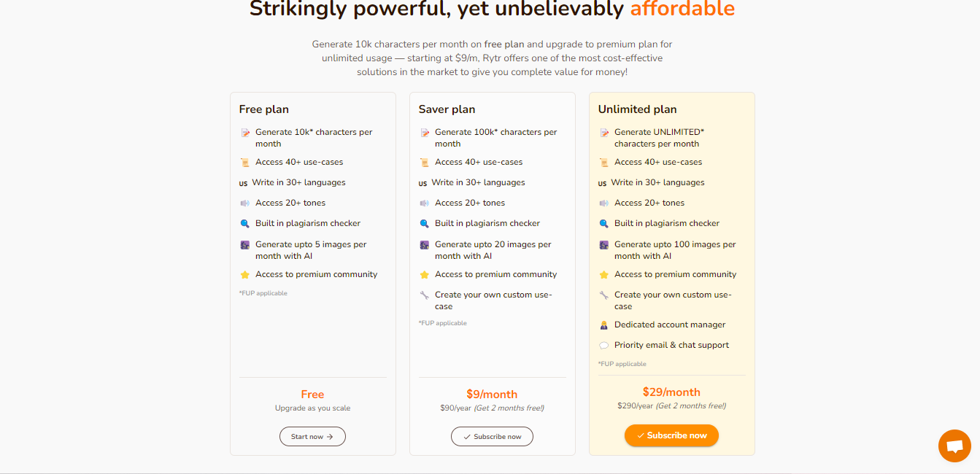Click the US flag icon in Unlimited plan
The image size is (980, 474).
[x=602, y=184]
